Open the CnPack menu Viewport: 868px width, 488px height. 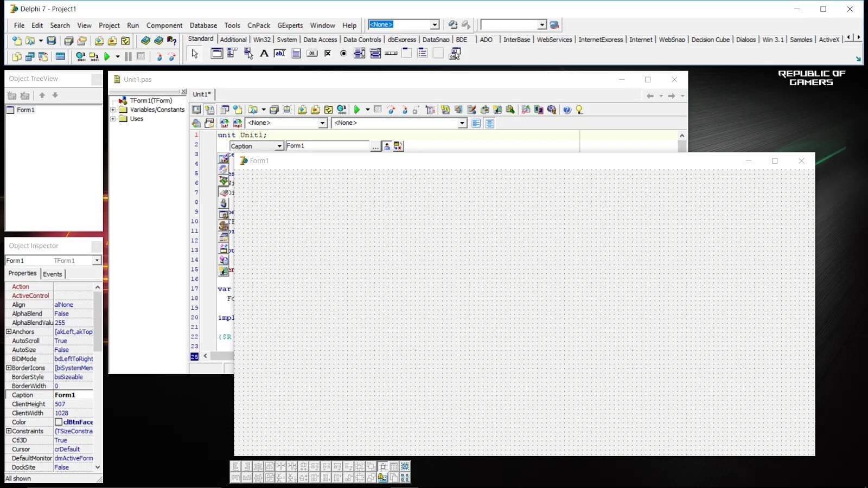click(x=259, y=25)
